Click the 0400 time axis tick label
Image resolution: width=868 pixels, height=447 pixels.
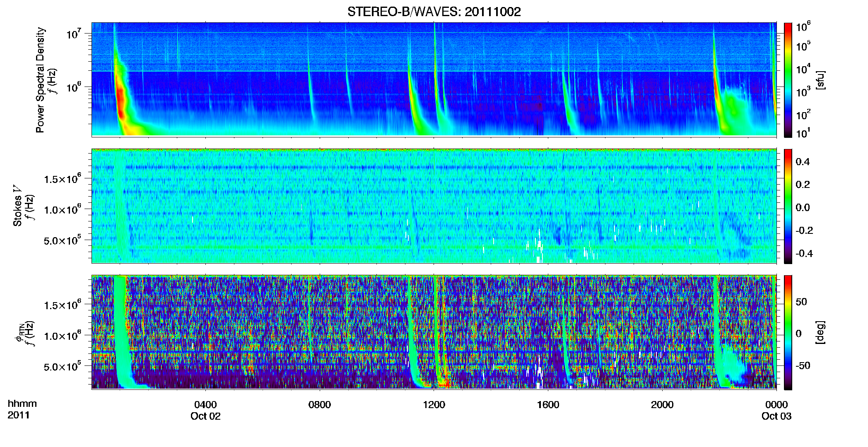pyautogui.click(x=205, y=404)
